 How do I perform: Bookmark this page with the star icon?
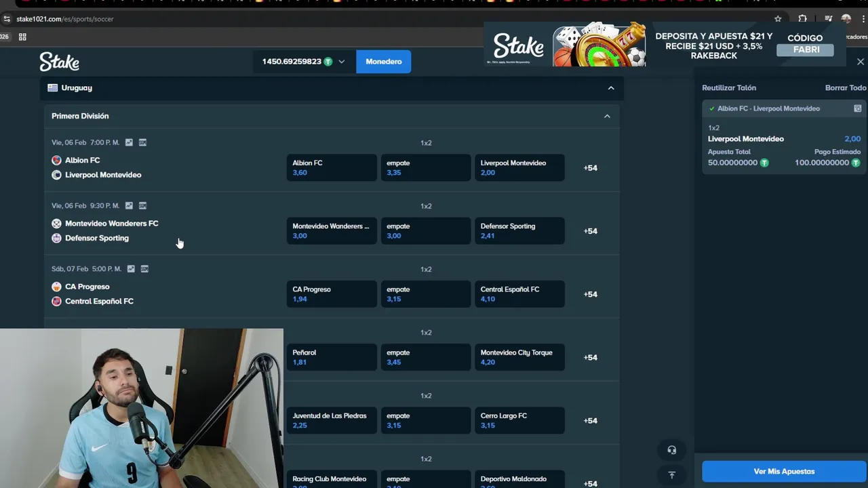point(778,19)
